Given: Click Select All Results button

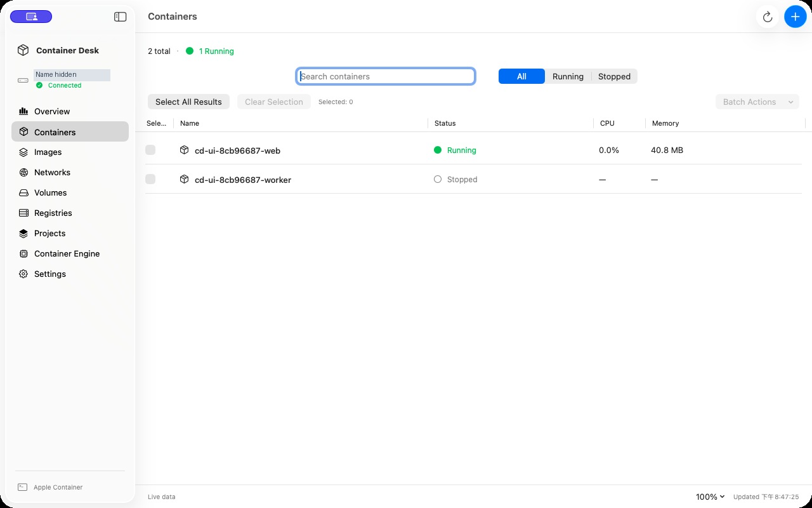Looking at the screenshot, I should [x=188, y=102].
